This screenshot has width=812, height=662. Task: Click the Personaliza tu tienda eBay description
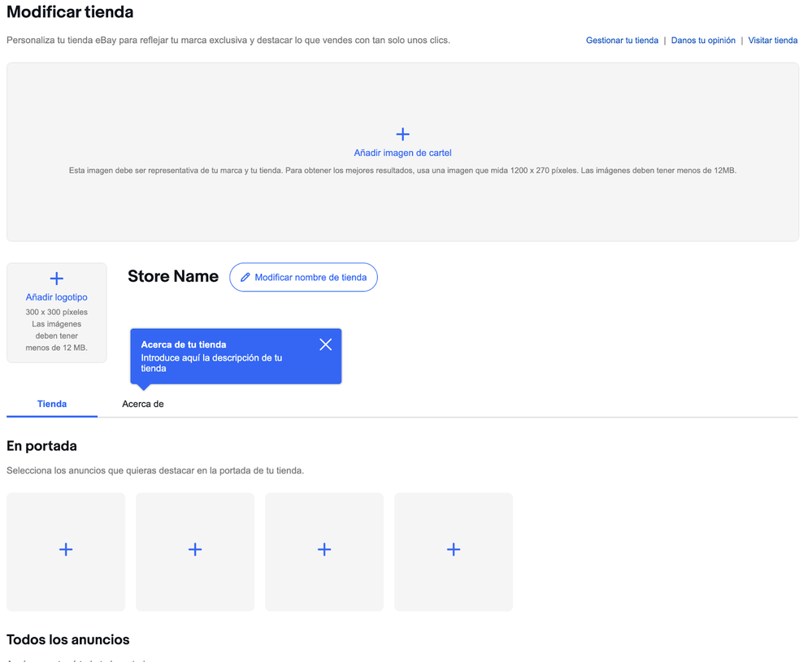[x=228, y=41]
